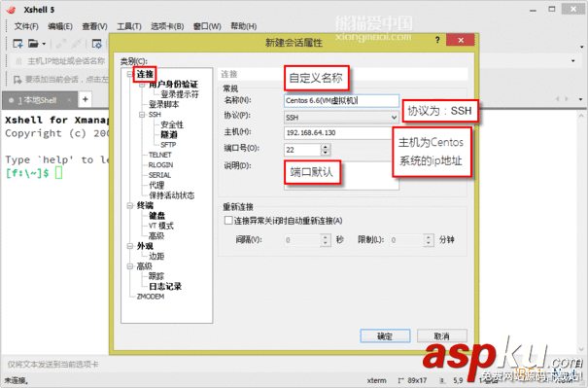
Task: Click the 名称 session name field
Action: pos(341,100)
